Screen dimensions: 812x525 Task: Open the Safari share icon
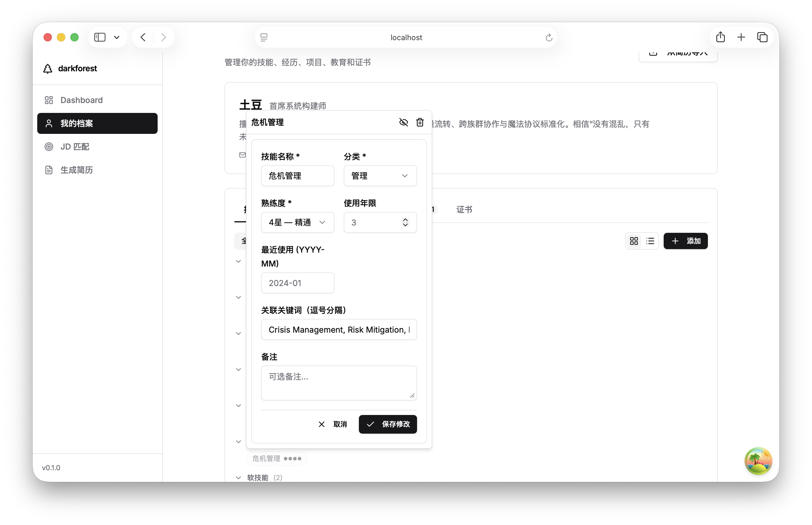(x=720, y=37)
